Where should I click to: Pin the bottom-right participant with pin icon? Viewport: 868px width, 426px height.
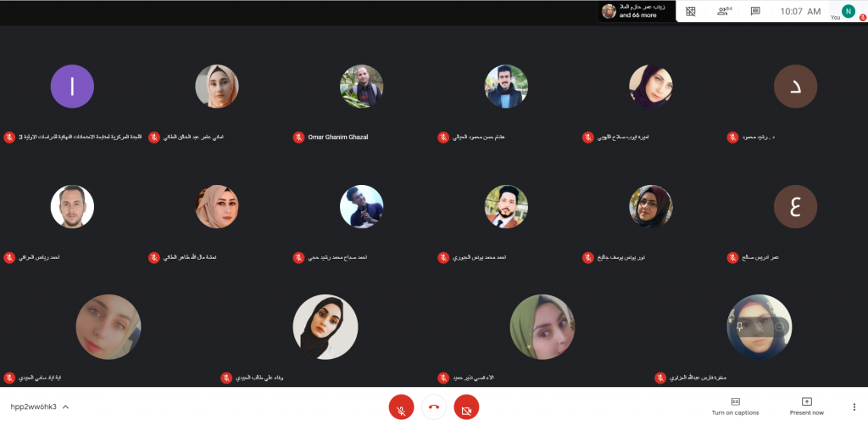pyautogui.click(x=739, y=328)
